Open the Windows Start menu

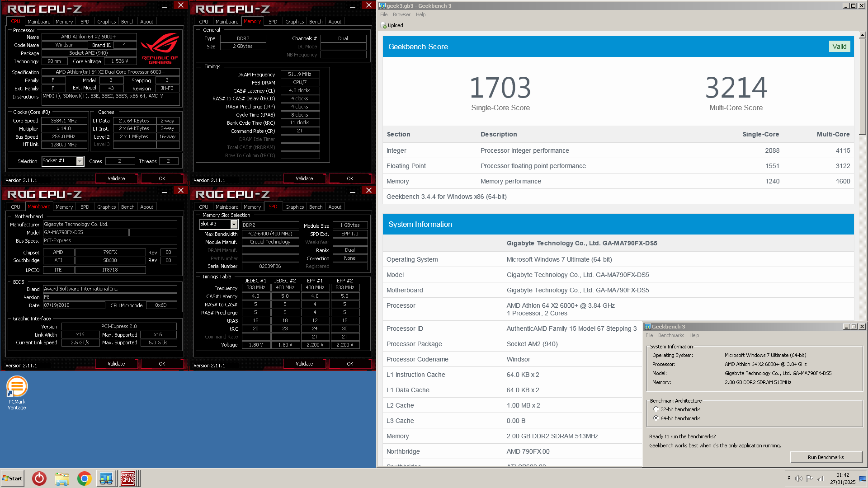pos(12,479)
